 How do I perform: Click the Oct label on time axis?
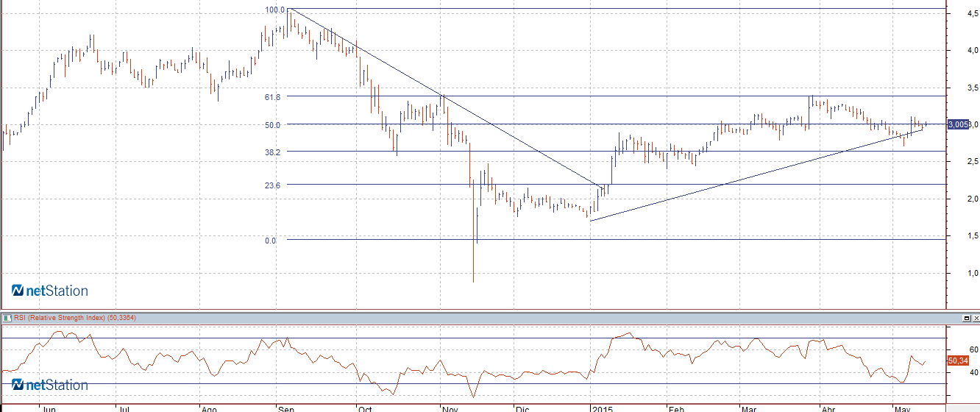pos(364,408)
